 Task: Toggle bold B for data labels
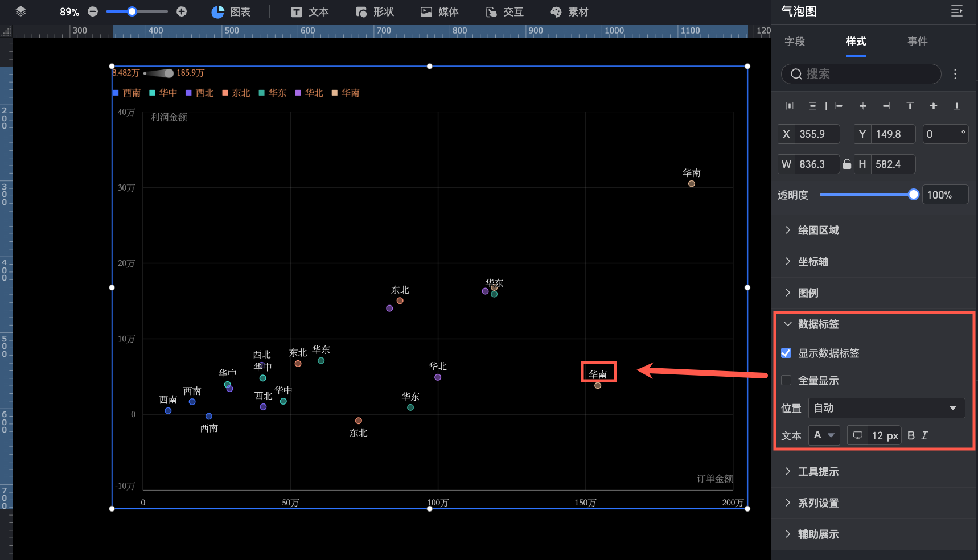click(911, 435)
